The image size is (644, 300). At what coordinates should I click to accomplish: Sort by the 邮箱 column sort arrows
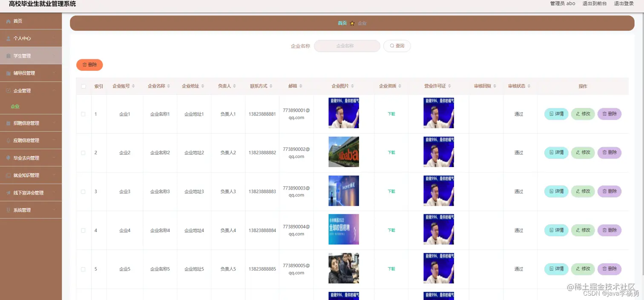[x=301, y=86]
